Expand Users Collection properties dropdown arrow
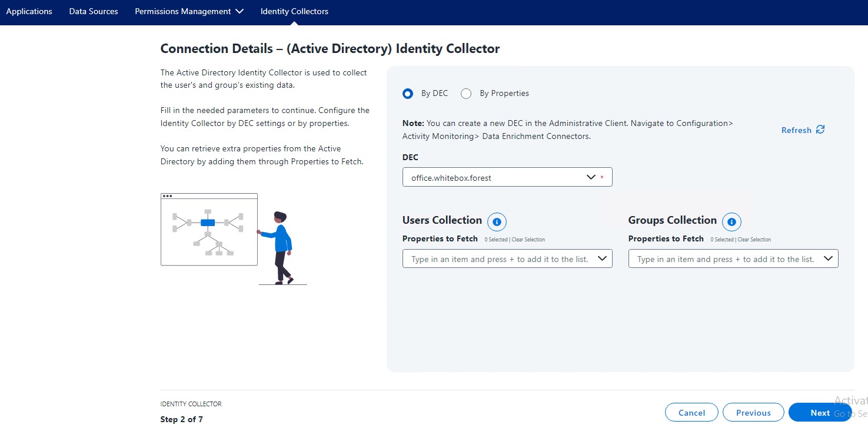This screenshot has width=868, height=431. (x=602, y=258)
